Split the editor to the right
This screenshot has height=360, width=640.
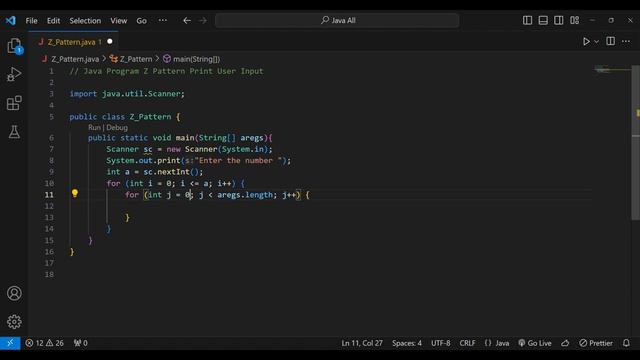[611, 41]
